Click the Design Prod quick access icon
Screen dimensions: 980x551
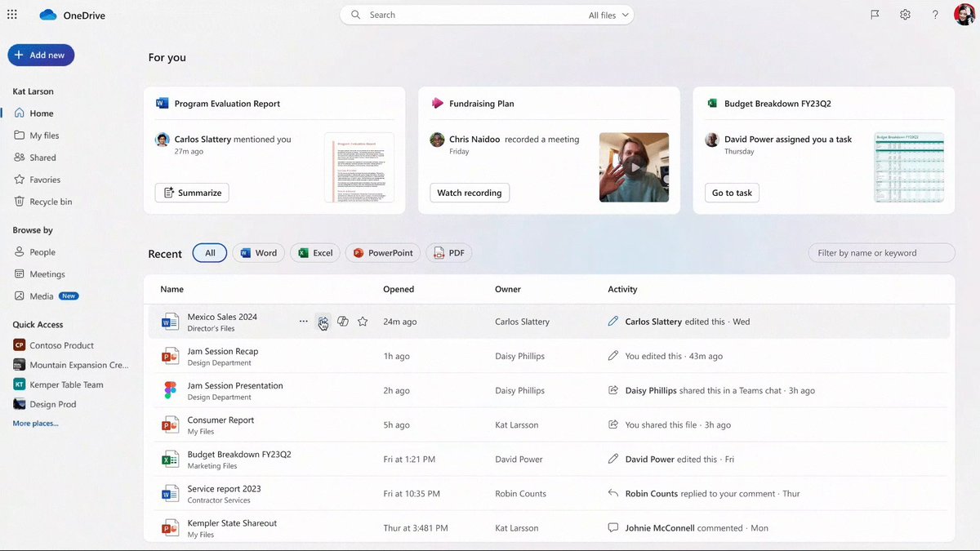tap(20, 404)
